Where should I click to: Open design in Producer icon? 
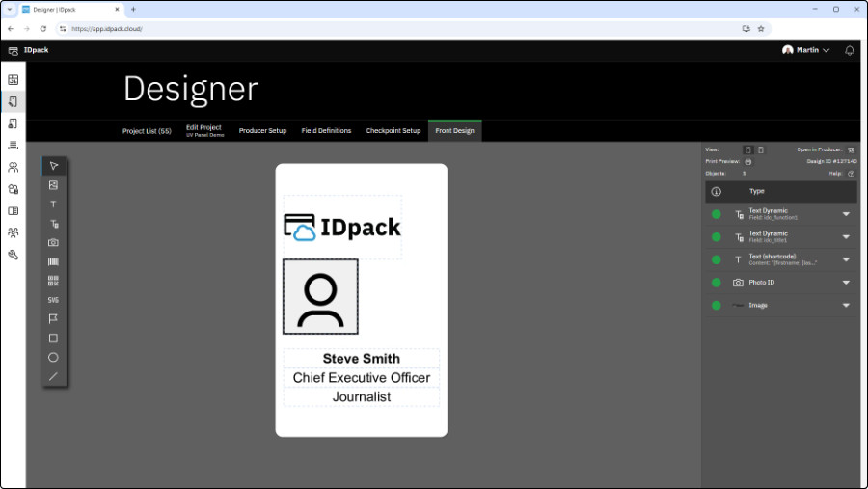click(x=851, y=150)
